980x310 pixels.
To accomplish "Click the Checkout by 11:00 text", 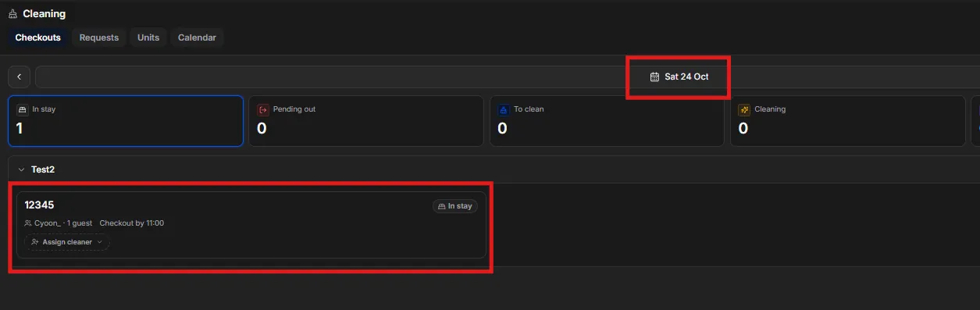I will tap(132, 223).
